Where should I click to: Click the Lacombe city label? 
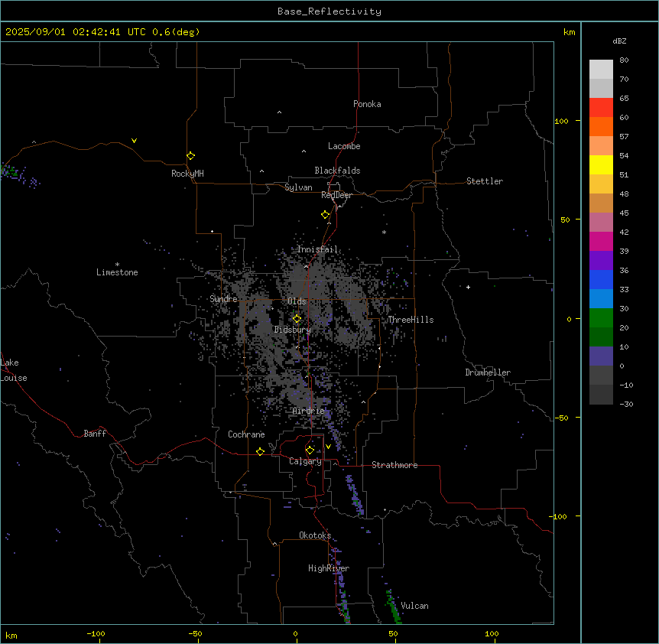344,146
